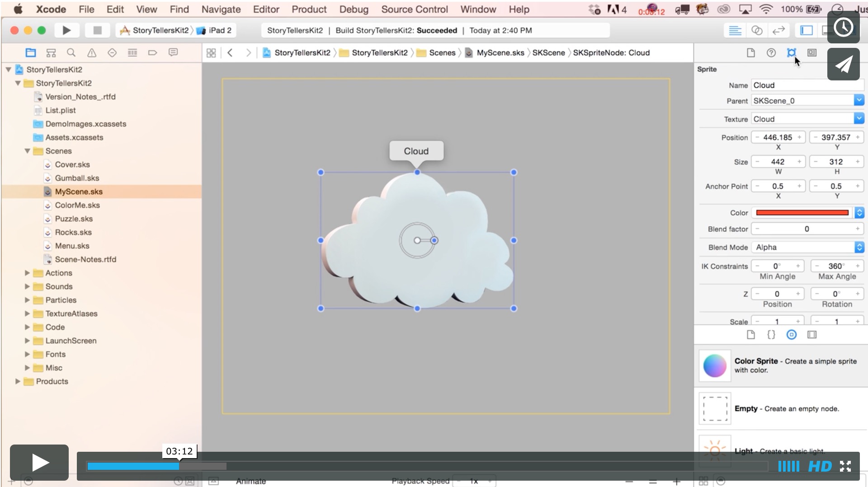Open the Texture dropdown for Cloud
868x487 pixels.
coord(859,119)
